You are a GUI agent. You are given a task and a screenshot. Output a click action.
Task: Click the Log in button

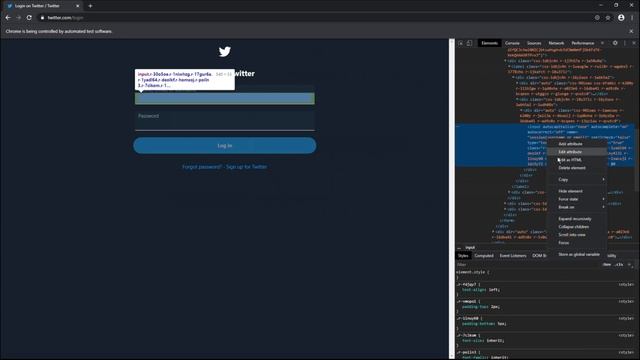pyautogui.click(x=224, y=146)
